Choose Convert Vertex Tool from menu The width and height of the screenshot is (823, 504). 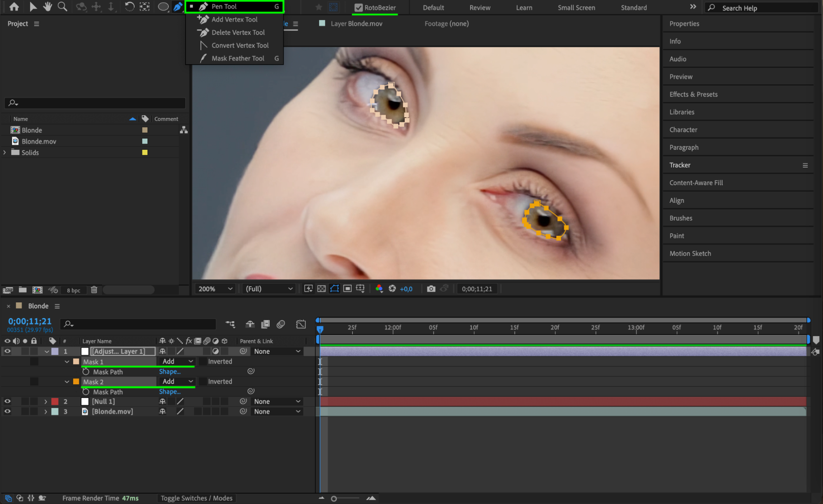coord(240,45)
